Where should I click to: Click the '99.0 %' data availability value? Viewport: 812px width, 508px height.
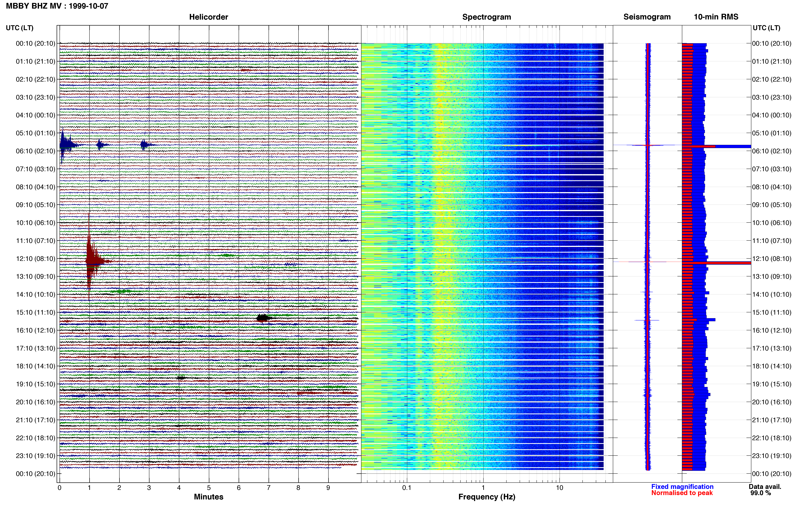click(761, 493)
